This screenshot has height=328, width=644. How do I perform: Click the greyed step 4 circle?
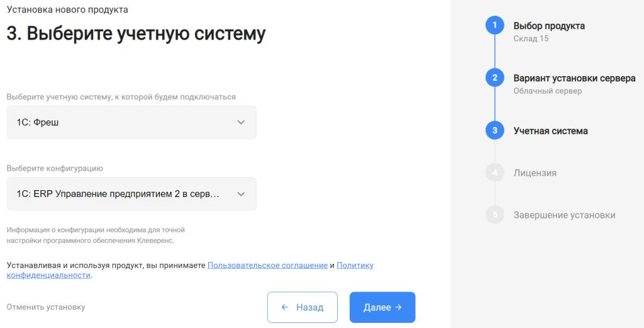click(494, 172)
